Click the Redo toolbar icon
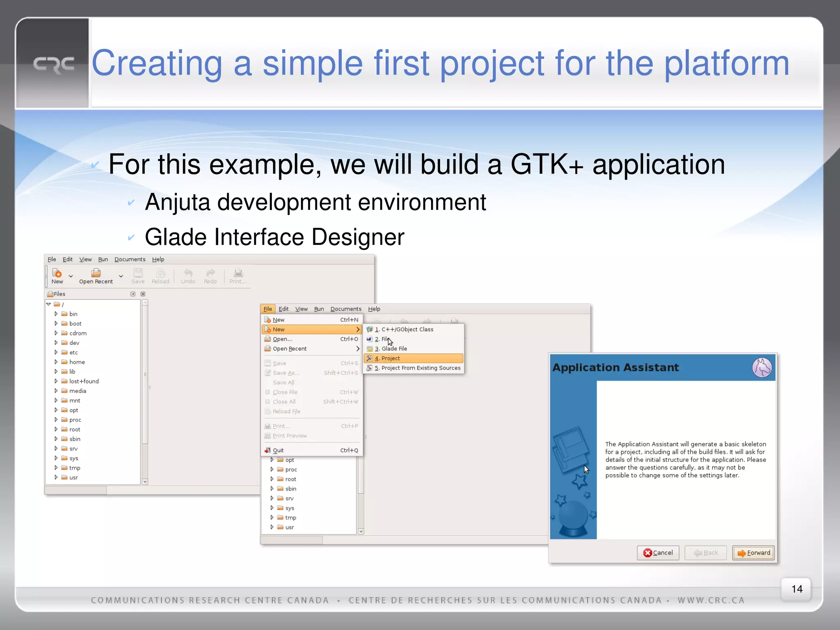Image resolution: width=840 pixels, height=630 pixels. (x=210, y=273)
